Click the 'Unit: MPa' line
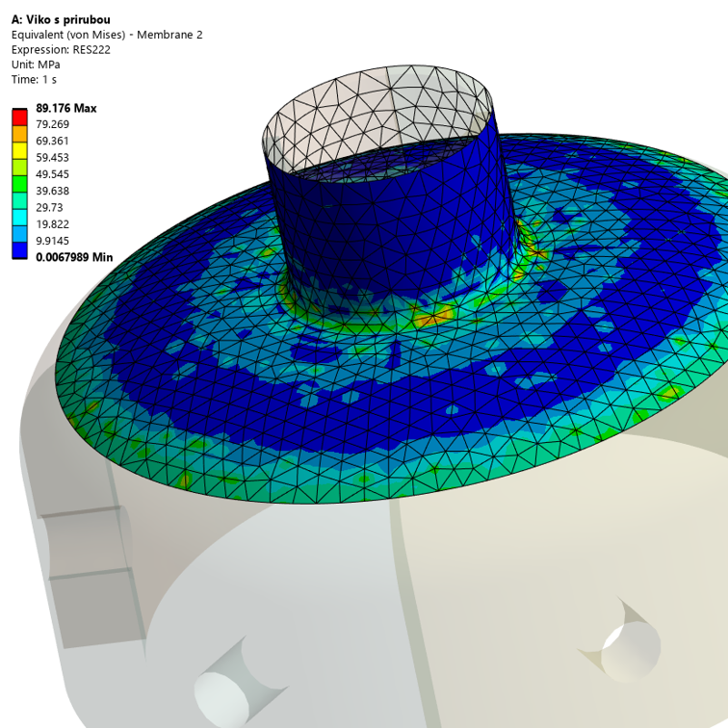 coord(36,65)
